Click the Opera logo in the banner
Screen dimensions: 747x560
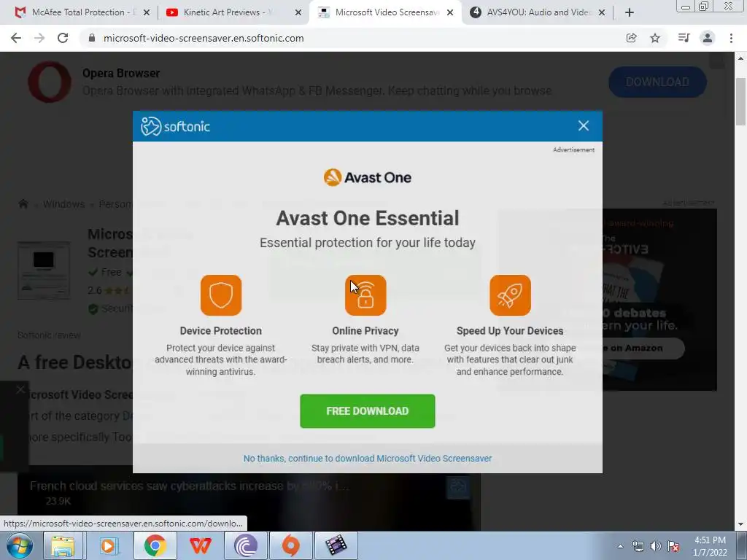[x=50, y=82]
